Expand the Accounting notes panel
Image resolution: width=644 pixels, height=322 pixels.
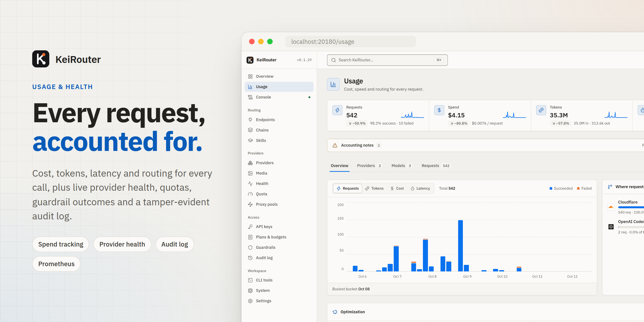[486, 145]
